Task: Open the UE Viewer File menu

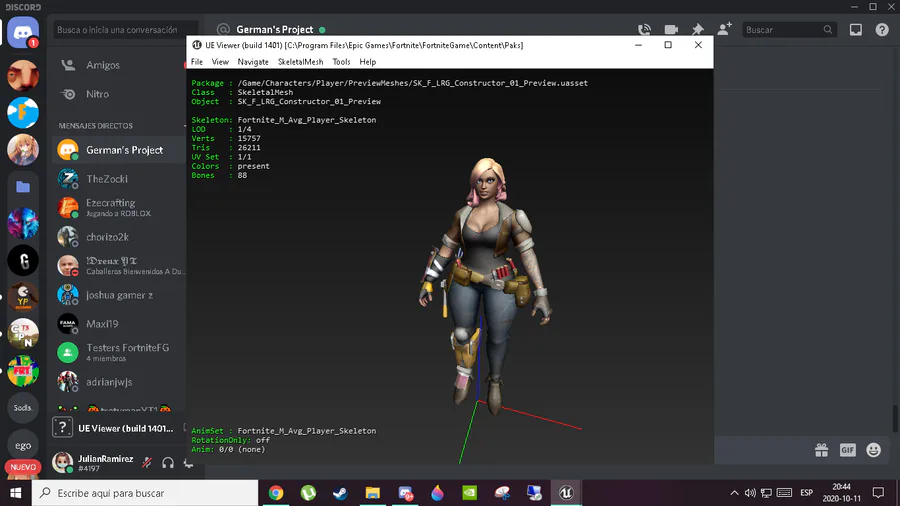Action: [x=197, y=62]
